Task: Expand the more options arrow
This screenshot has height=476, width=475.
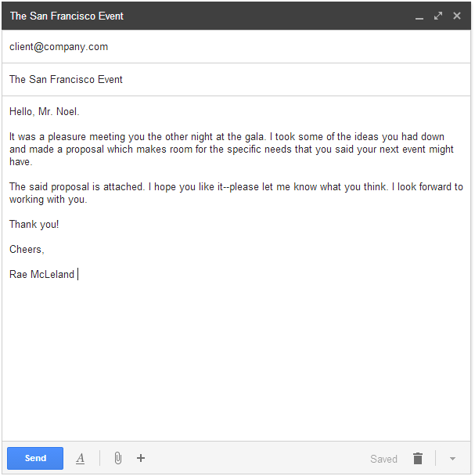Action: click(x=452, y=459)
